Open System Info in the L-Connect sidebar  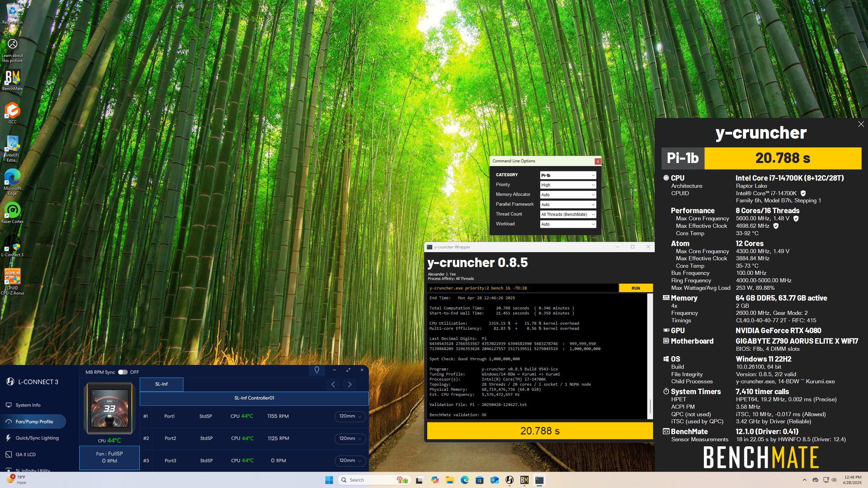(x=28, y=405)
